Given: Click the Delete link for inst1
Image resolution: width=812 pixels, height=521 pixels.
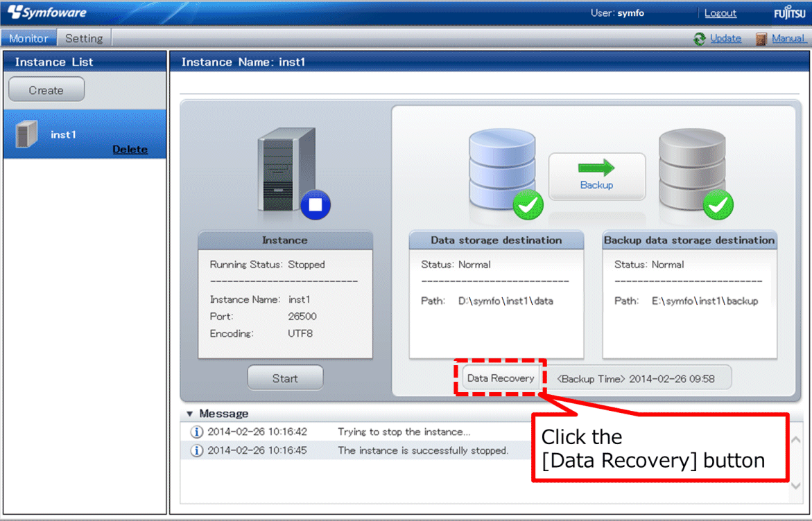Looking at the screenshot, I should pos(130,149).
